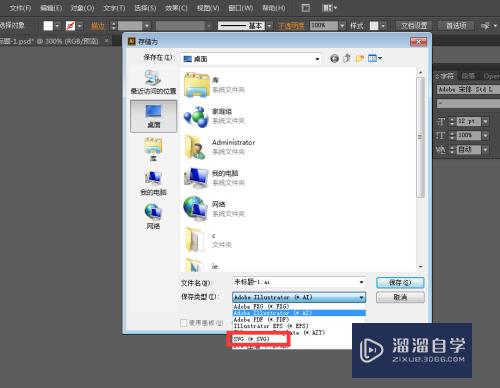Select the folder named ie
The height and width of the screenshot is (388, 500).
click(202, 265)
